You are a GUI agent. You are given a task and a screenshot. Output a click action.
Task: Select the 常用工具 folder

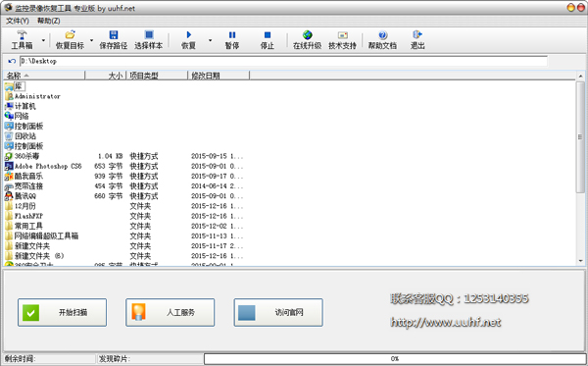(x=24, y=226)
